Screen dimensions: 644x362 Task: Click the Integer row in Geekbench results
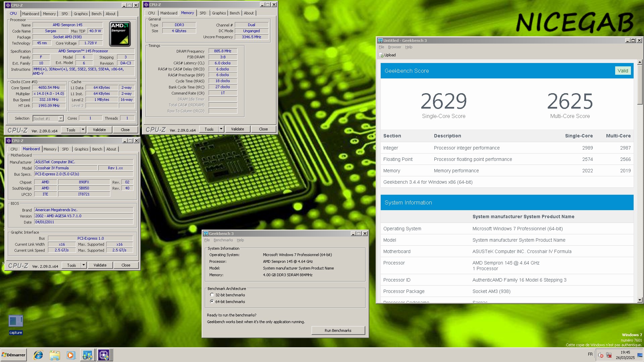(507, 148)
